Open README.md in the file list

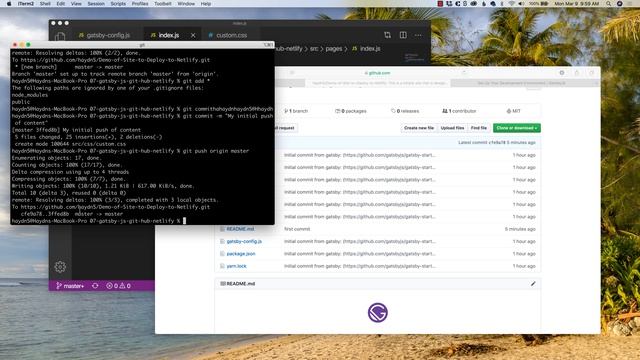tap(240, 229)
